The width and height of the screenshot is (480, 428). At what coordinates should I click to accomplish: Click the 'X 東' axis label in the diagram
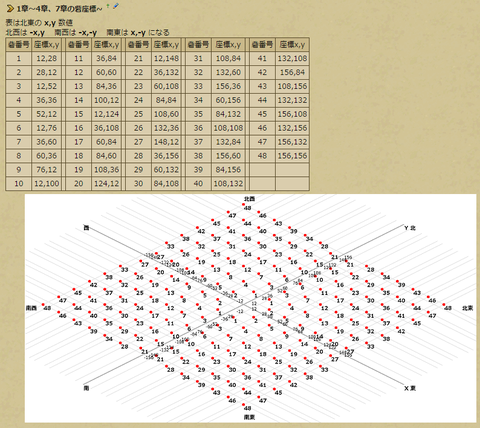pyautogui.click(x=410, y=388)
